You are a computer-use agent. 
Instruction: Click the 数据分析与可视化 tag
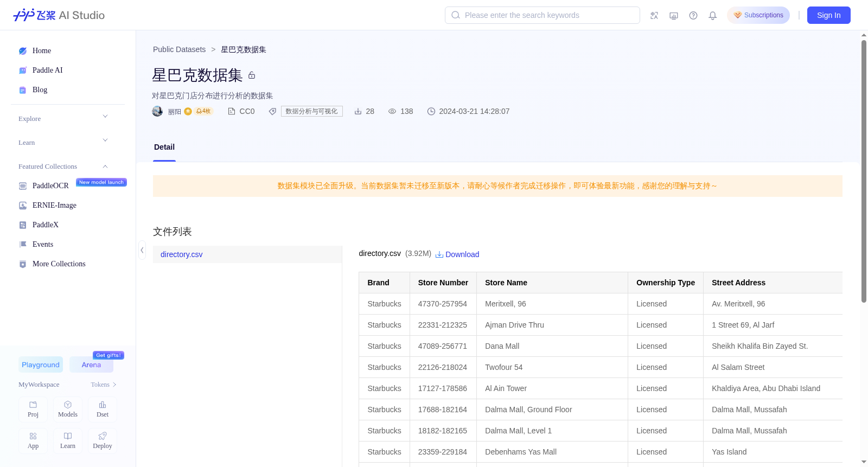click(x=312, y=111)
